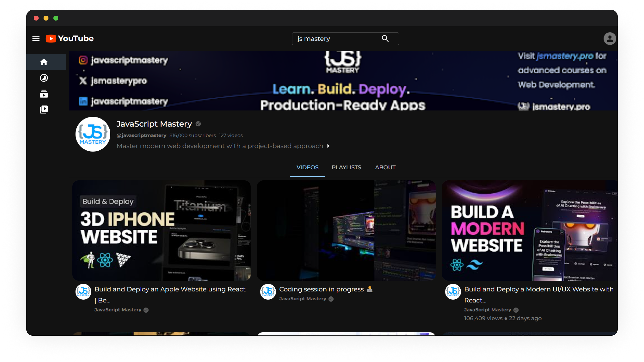Open title Build and Deploy an Apple Website

click(170, 294)
